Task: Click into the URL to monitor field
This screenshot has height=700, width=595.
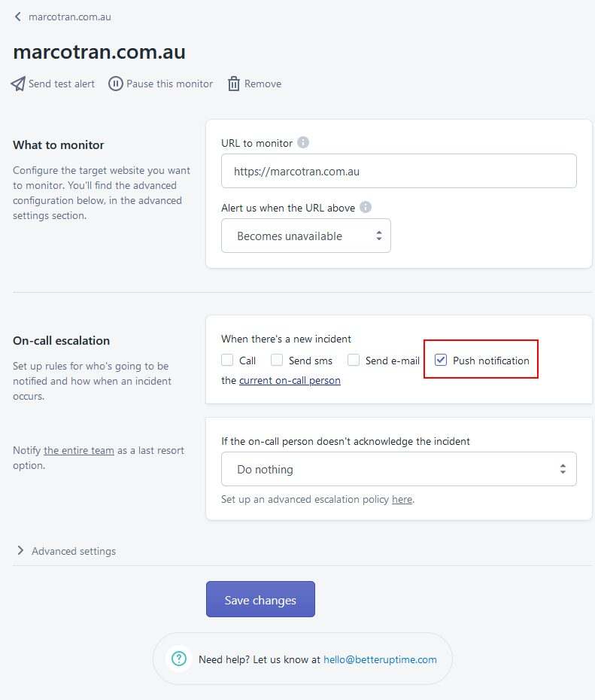Action: point(399,171)
